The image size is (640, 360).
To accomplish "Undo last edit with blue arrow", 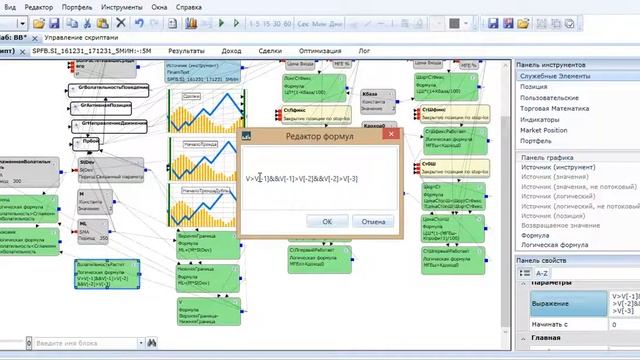I will [x=139, y=23].
